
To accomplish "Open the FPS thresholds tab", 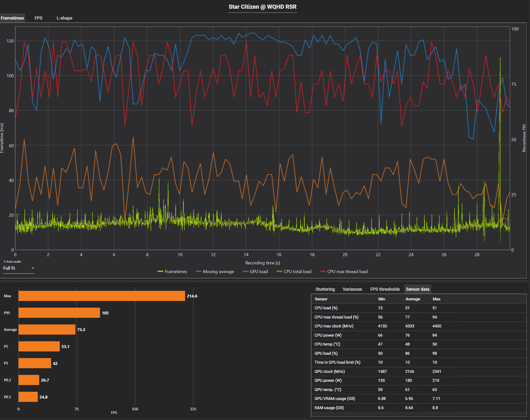I will click(385, 289).
